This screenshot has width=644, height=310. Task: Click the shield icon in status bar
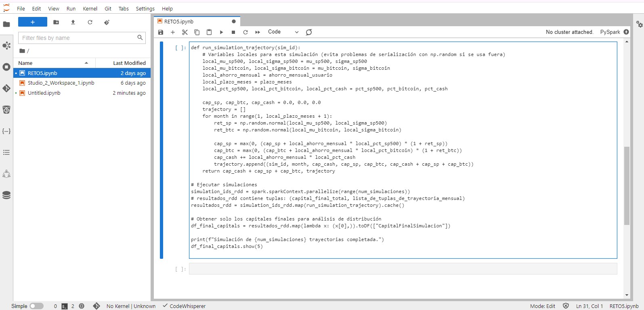tap(566, 306)
